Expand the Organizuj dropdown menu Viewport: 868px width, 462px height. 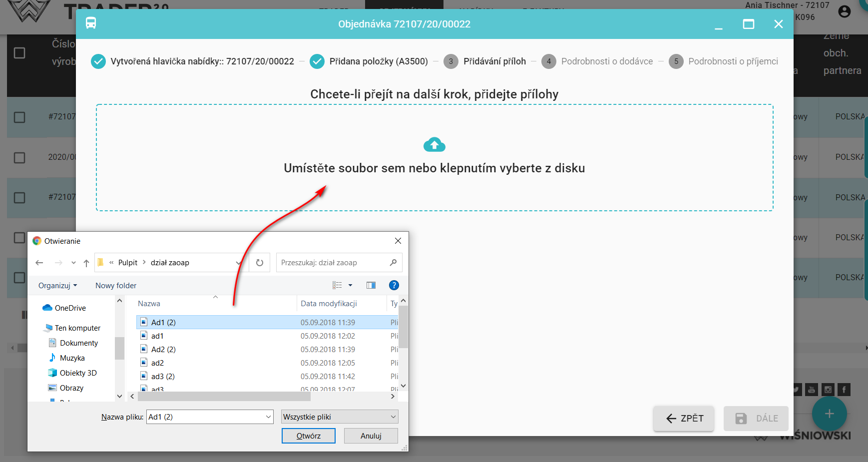pyautogui.click(x=57, y=286)
